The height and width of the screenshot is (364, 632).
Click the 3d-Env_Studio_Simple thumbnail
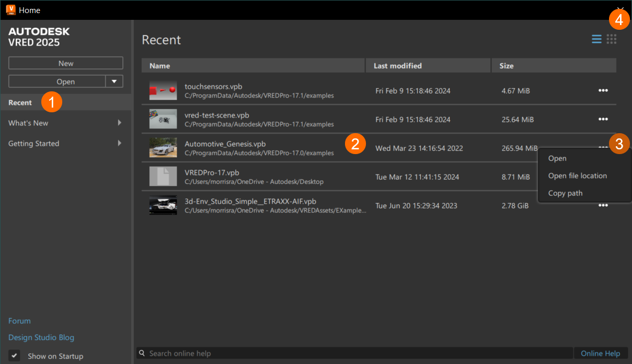[163, 205]
